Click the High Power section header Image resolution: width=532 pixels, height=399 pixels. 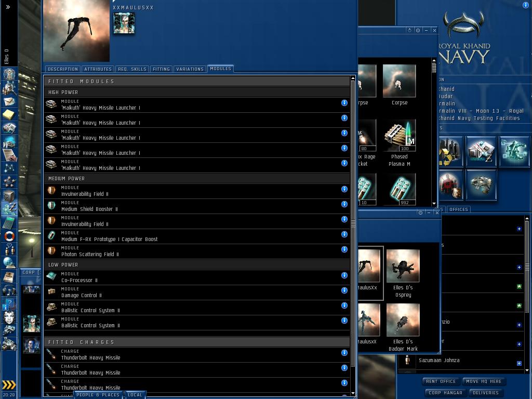click(x=197, y=92)
